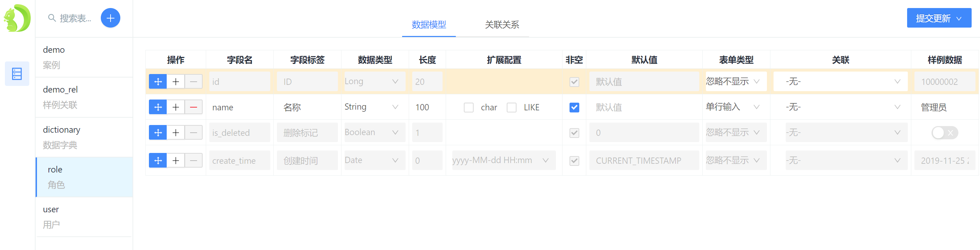Image resolution: width=980 pixels, height=250 pixels.
Task: Click sample data 10000002 field
Action: (945, 82)
